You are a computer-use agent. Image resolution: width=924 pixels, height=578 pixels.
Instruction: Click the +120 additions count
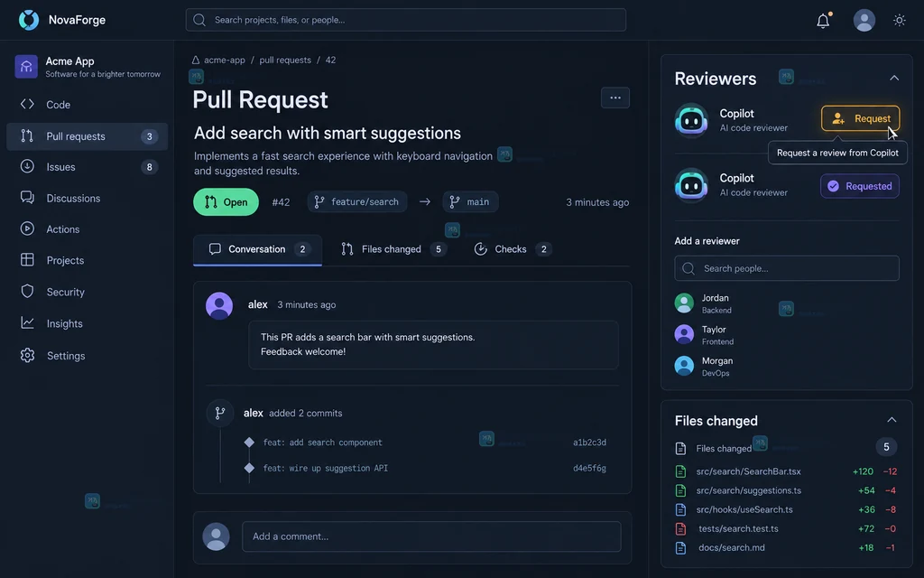click(863, 471)
